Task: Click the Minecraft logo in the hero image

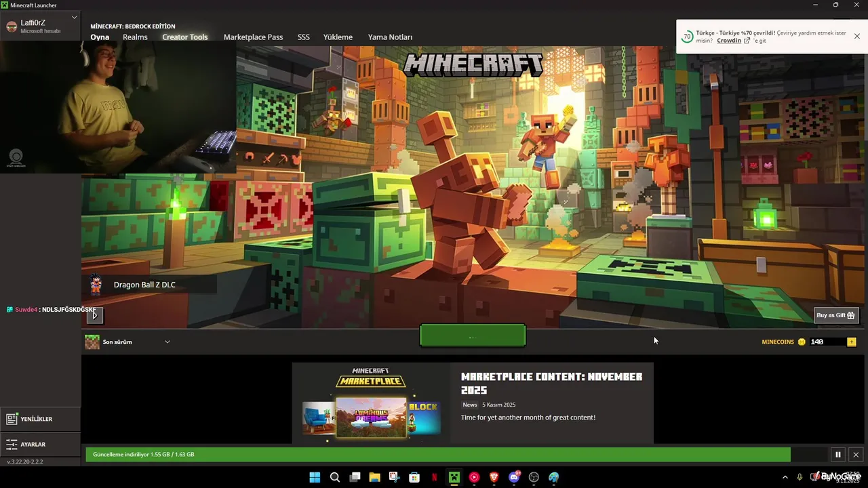Action: coord(473,66)
